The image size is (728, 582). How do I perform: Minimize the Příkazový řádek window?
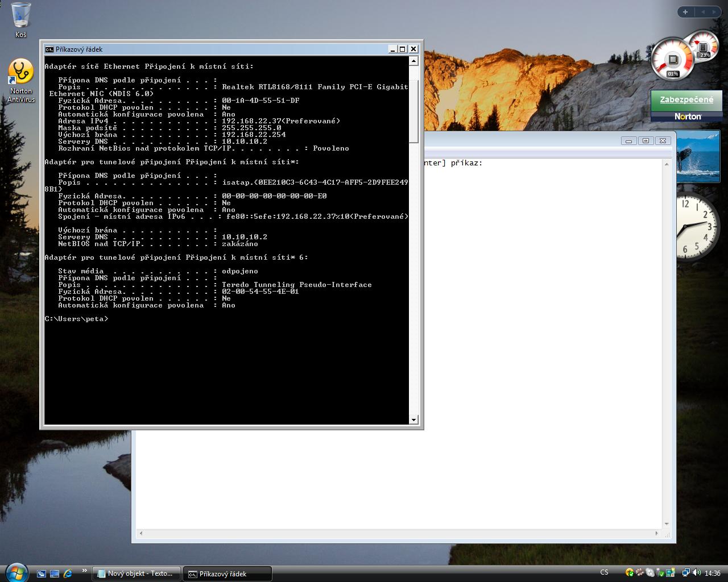392,49
